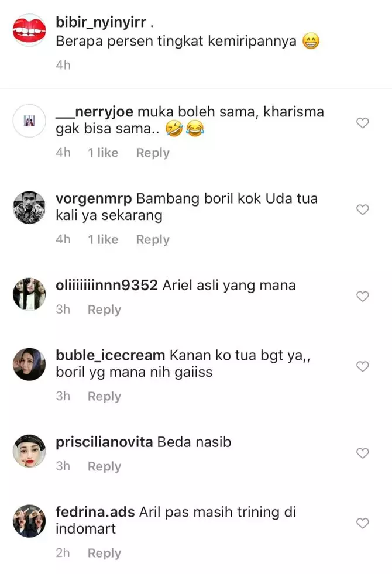Open the buble_icecream username
The width and height of the screenshot is (392, 574).
pos(110,355)
